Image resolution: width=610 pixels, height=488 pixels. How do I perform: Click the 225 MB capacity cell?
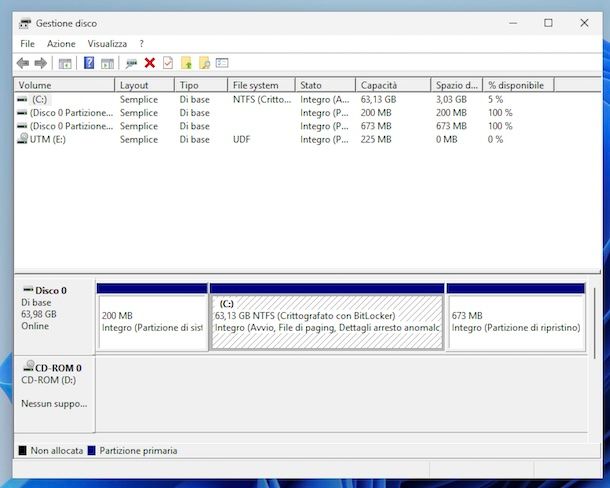tap(376, 139)
